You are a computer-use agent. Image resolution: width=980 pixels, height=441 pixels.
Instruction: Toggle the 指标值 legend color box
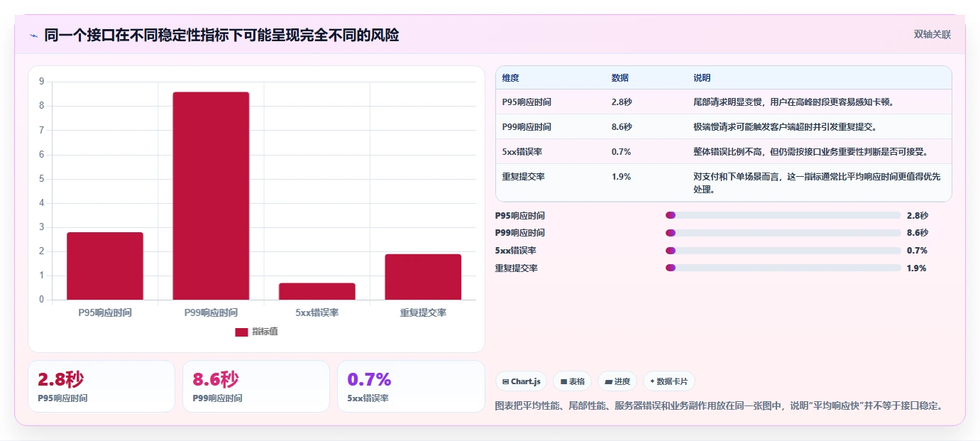click(x=241, y=332)
